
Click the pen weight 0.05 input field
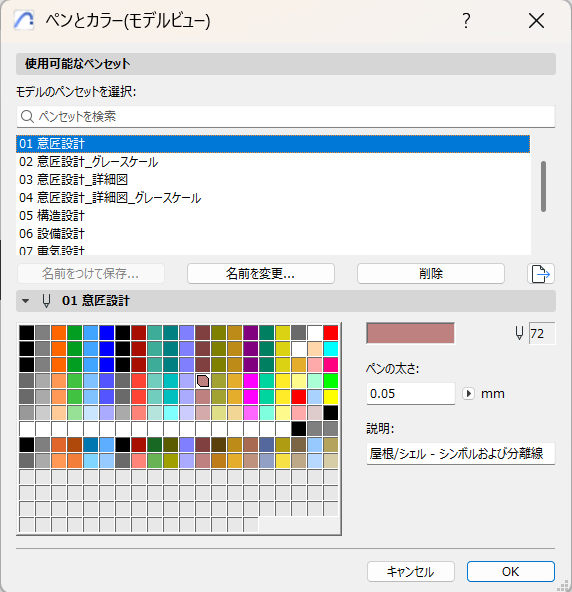click(x=411, y=394)
